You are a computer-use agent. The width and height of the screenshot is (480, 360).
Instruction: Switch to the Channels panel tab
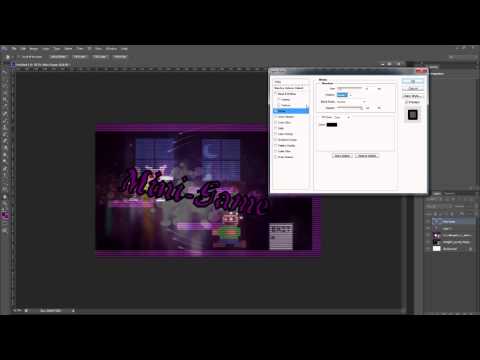[450, 193]
